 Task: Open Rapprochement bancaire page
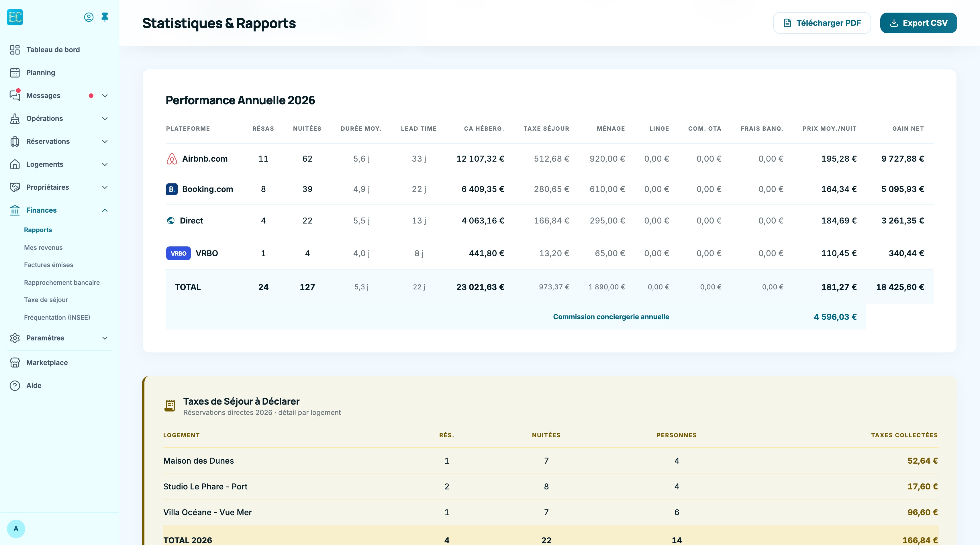pyautogui.click(x=62, y=283)
